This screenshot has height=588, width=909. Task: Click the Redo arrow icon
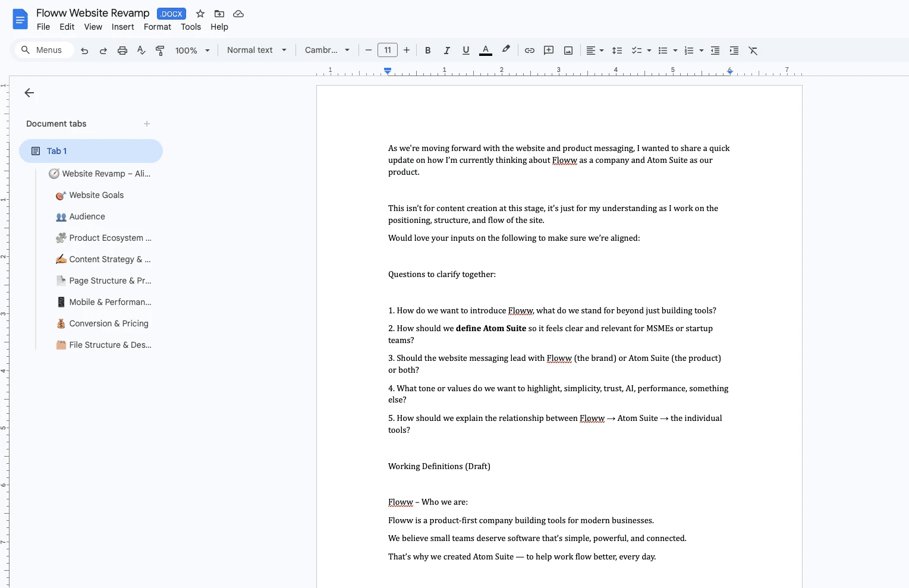click(x=103, y=51)
